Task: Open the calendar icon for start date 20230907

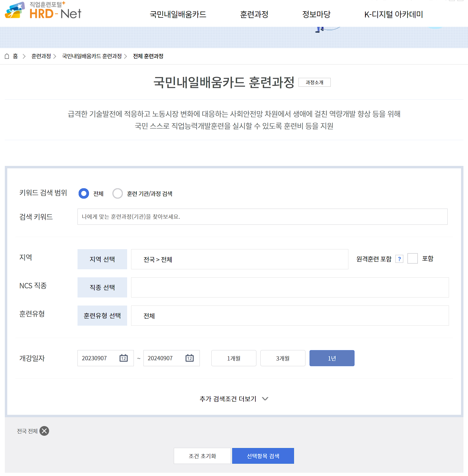Action: click(x=124, y=358)
